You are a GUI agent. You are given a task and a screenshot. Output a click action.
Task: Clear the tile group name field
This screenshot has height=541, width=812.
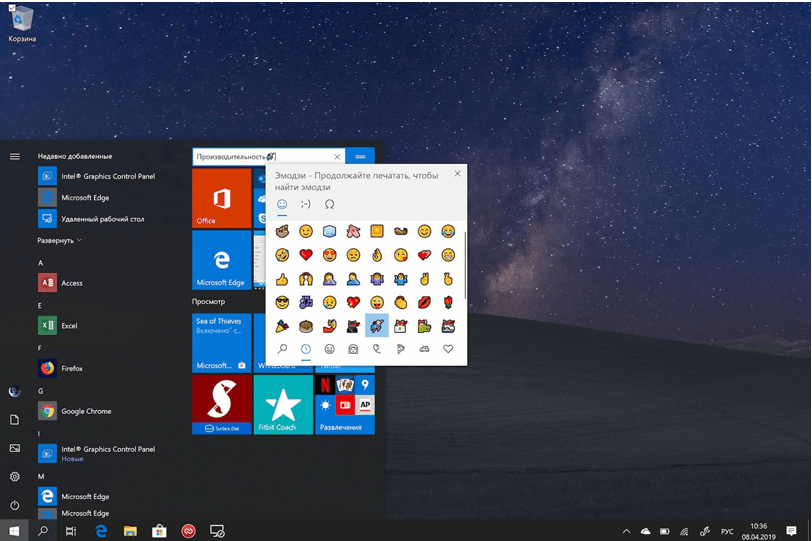click(x=337, y=157)
